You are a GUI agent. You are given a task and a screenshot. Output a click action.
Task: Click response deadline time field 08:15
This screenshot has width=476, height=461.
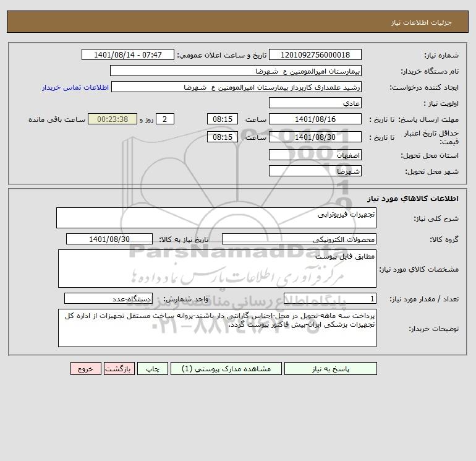[x=223, y=119]
